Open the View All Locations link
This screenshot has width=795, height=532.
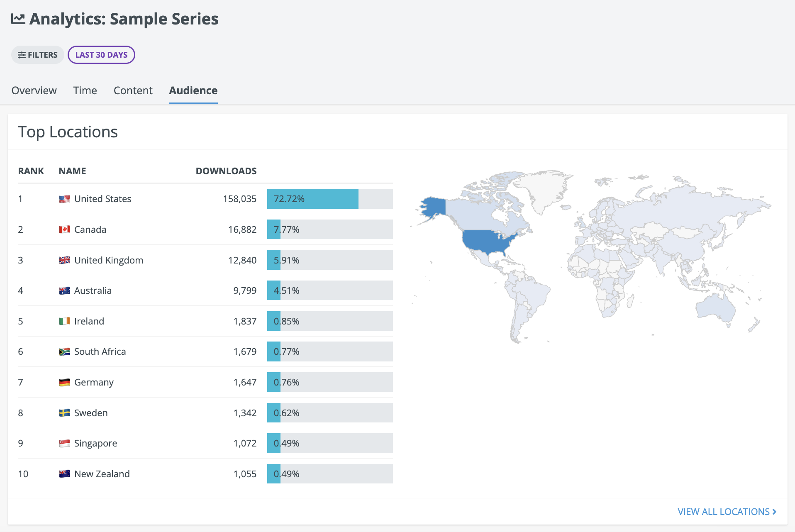tap(727, 512)
